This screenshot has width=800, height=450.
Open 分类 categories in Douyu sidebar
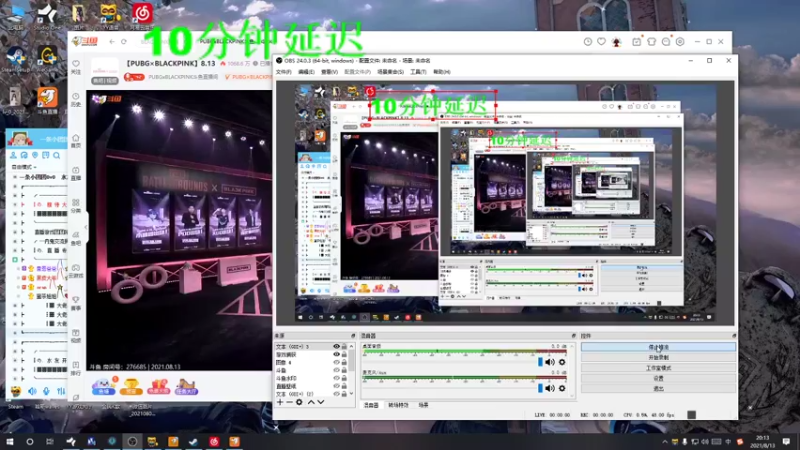[x=76, y=206]
